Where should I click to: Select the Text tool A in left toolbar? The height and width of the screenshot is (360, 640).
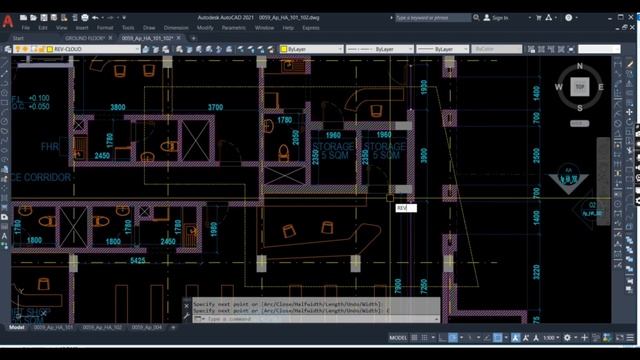click(x=4, y=236)
